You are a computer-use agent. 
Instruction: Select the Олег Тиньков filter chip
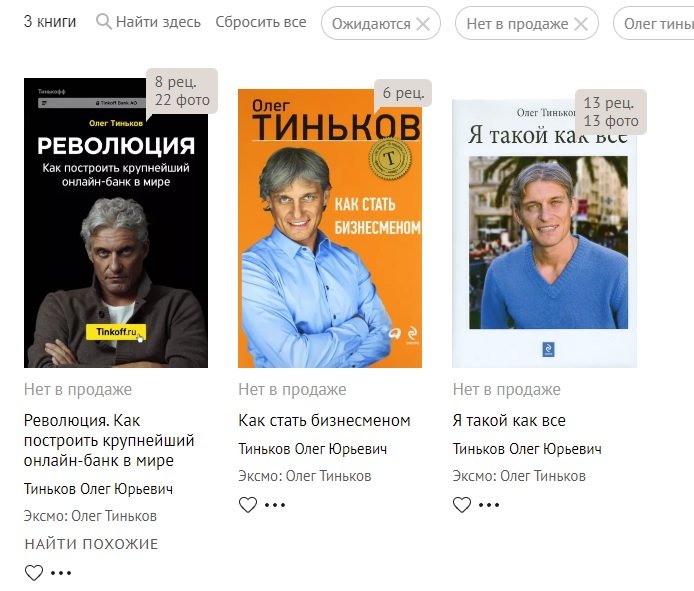[654, 23]
